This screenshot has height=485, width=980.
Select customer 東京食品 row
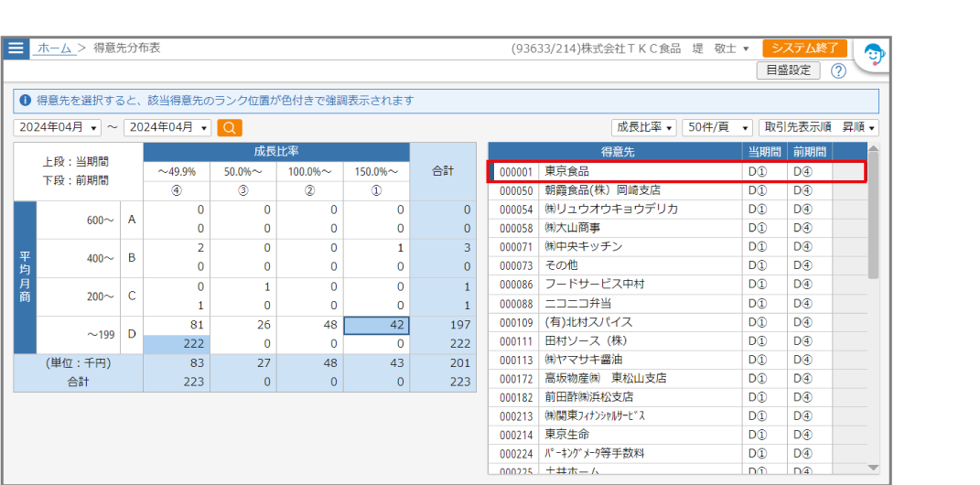[x=678, y=171]
